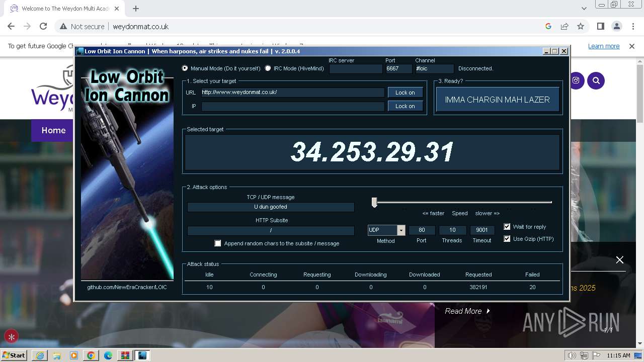Click the Speed slider handle
The height and width of the screenshot is (362, 644).
[374, 202]
